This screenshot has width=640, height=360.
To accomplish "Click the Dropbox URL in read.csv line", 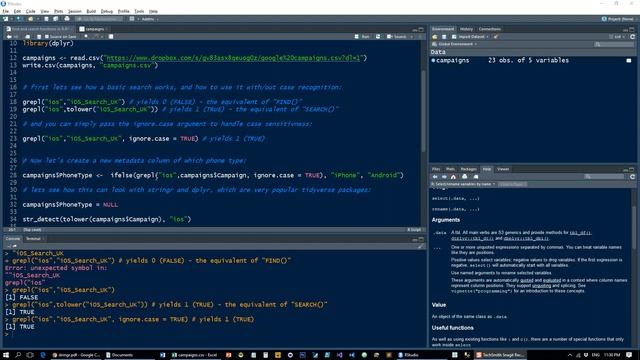I will tap(234, 58).
